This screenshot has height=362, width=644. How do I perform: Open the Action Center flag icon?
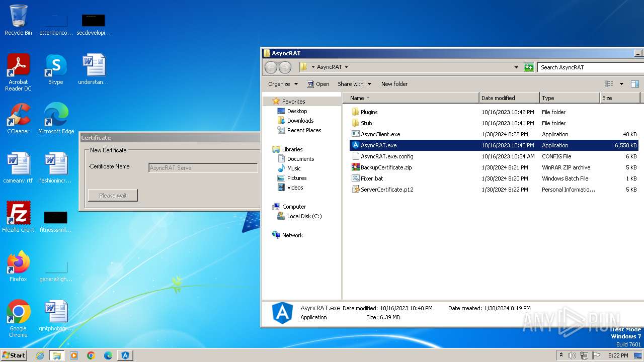(x=596, y=355)
